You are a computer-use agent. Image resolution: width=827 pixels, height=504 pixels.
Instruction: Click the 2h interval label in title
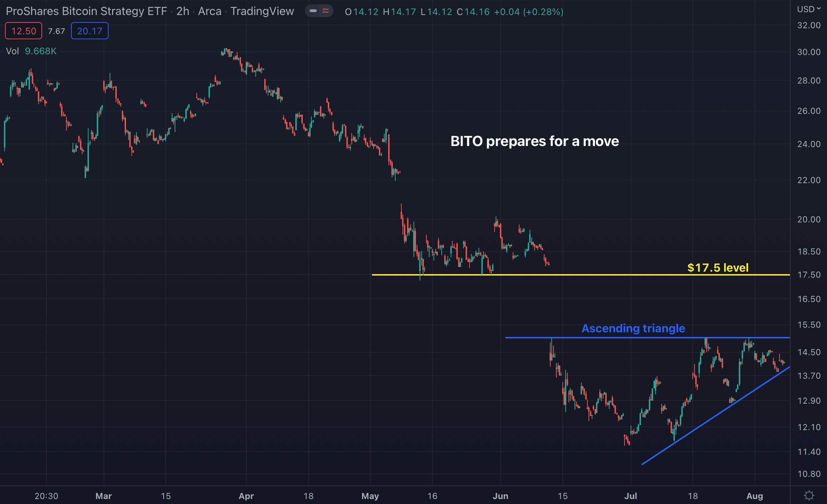(182, 11)
